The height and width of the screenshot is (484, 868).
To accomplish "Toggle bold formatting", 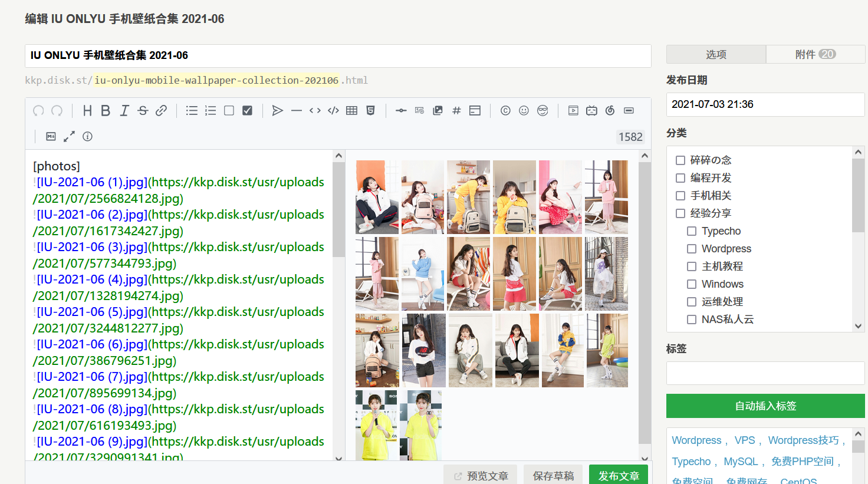I will [x=106, y=110].
